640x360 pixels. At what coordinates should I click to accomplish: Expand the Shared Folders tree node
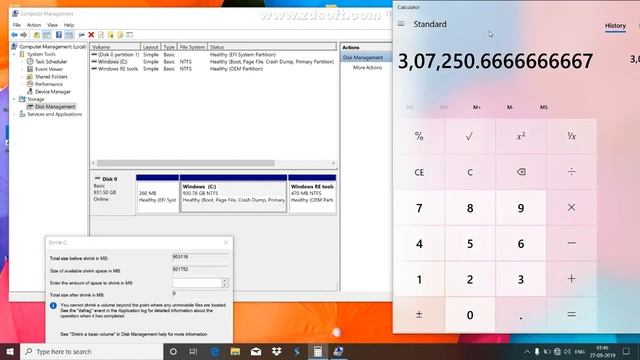(22, 77)
